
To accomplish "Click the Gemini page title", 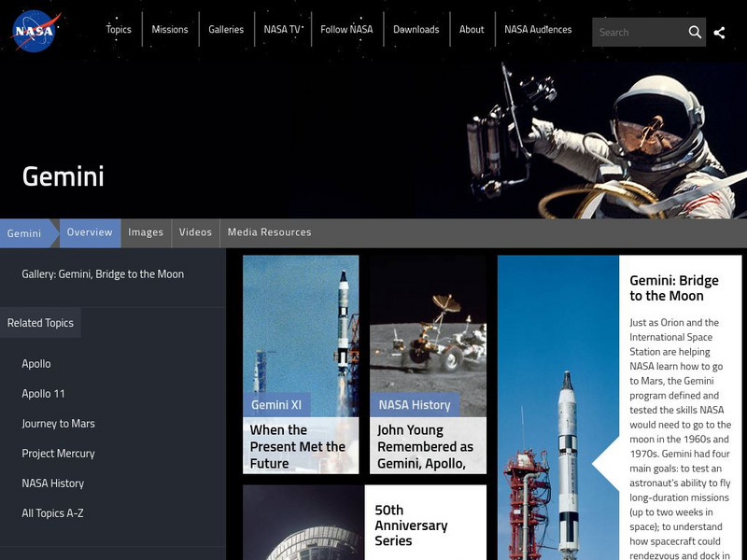I will click(63, 176).
